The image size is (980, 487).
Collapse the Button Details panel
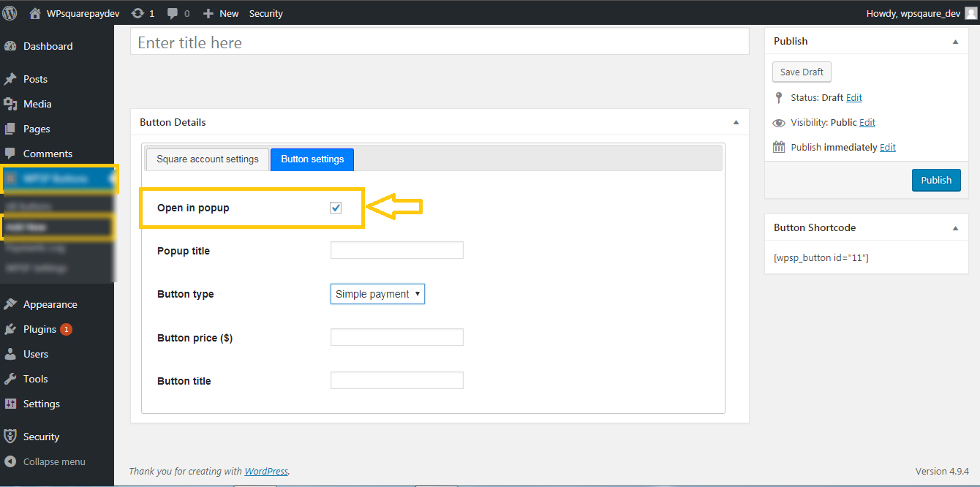pos(736,122)
